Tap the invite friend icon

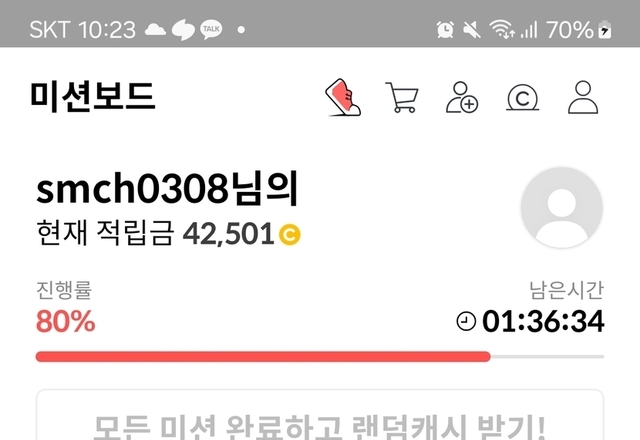tap(462, 97)
